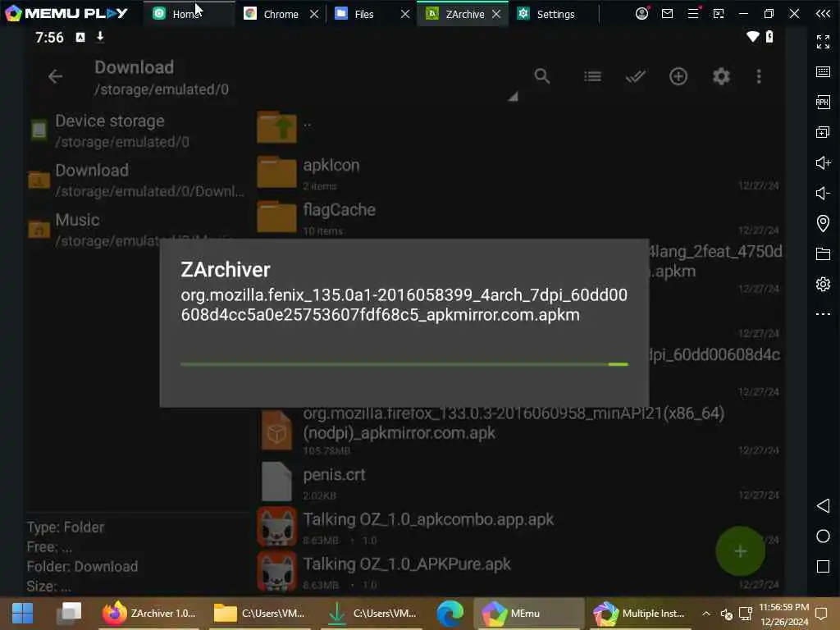The height and width of the screenshot is (630, 840).
Task: Increase volume with speaker plus icon
Action: [823, 163]
